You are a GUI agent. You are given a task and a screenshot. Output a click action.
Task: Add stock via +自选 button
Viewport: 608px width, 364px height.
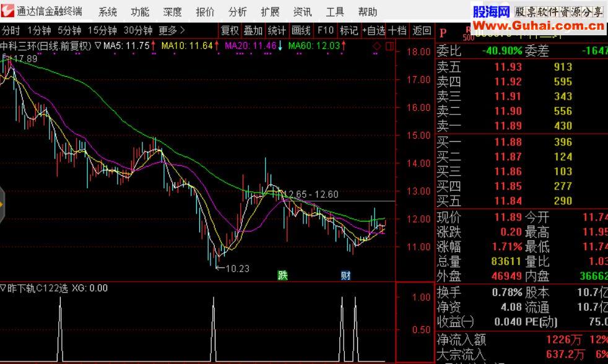tap(373, 30)
